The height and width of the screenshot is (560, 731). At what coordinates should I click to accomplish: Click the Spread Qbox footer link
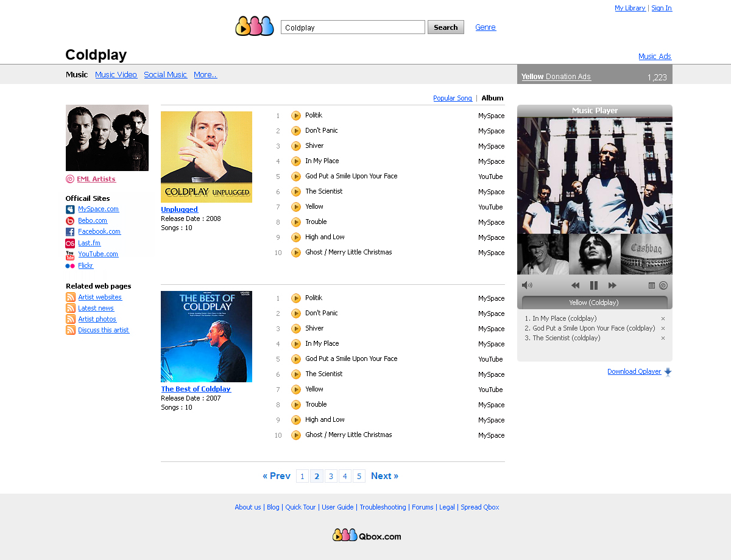[x=480, y=507]
